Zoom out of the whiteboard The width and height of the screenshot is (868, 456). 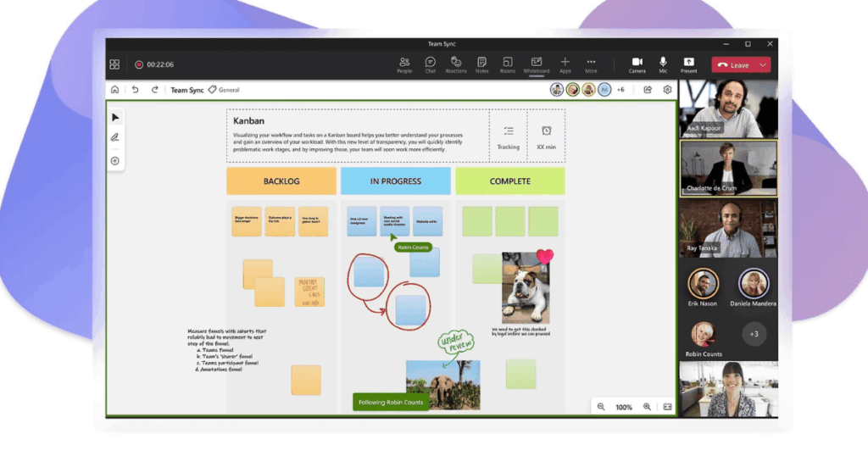click(x=601, y=407)
